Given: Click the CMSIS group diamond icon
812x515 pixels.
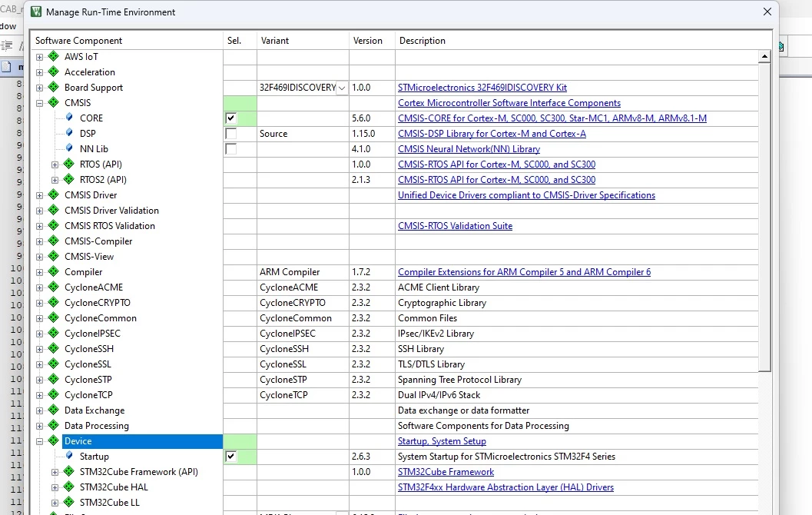Looking at the screenshot, I should tap(53, 102).
